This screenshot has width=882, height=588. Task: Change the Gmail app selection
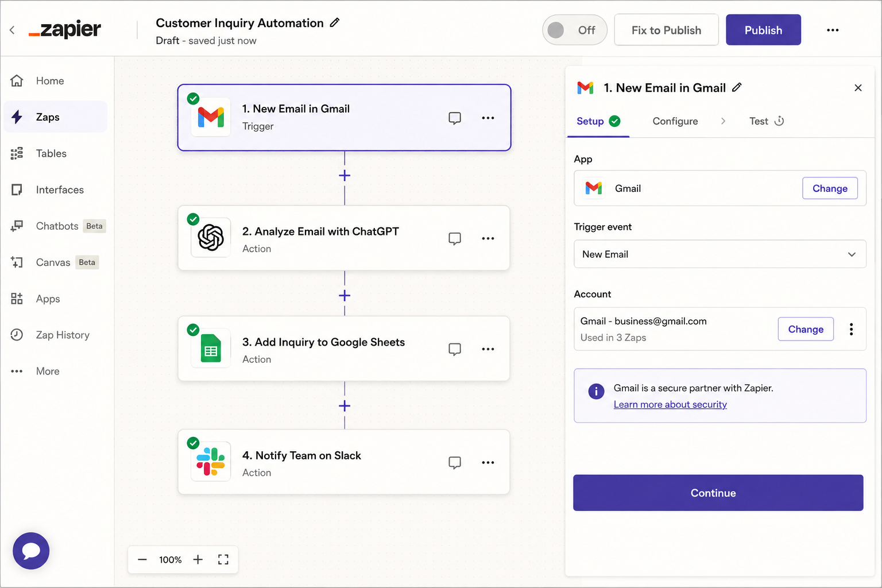click(x=830, y=188)
